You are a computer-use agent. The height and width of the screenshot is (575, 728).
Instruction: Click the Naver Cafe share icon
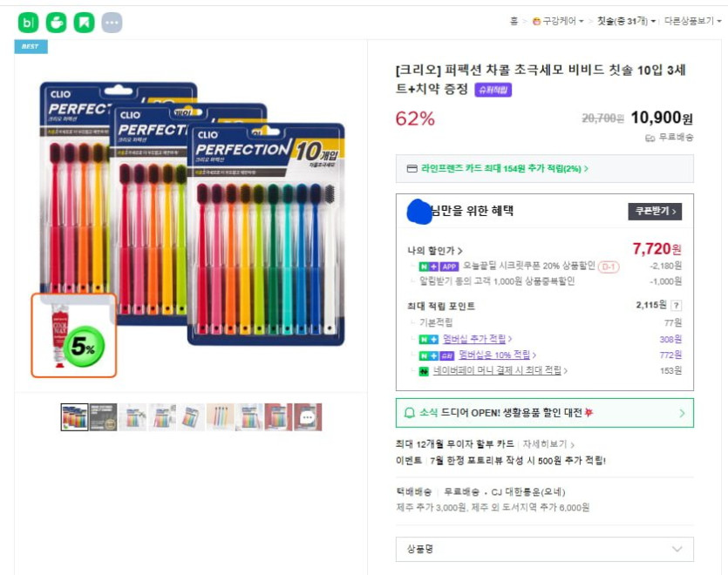(56, 23)
